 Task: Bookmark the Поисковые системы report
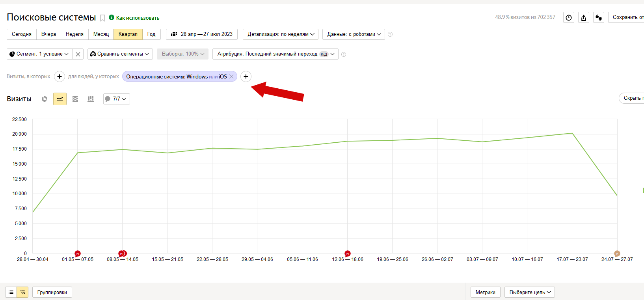(102, 18)
